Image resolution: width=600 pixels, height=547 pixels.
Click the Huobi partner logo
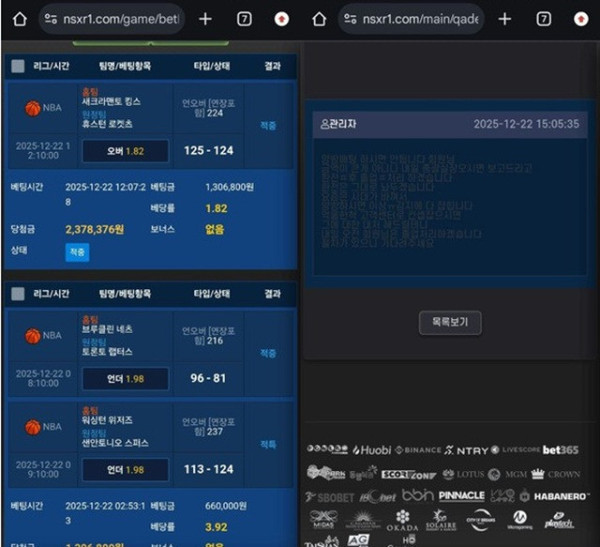(370, 451)
